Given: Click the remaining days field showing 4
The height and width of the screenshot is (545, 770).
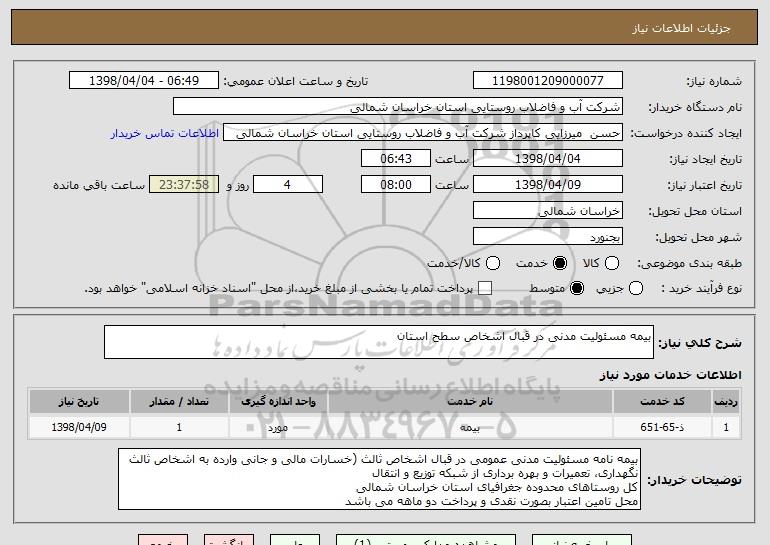Looking at the screenshot, I should tap(288, 185).
